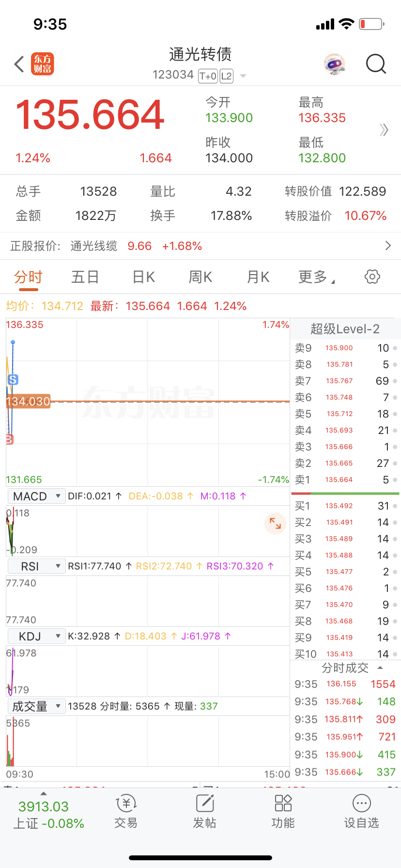The height and width of the screenshot is (868, 401).
Task: Tap the main price 135.664
Action: [x=90, y=115]
